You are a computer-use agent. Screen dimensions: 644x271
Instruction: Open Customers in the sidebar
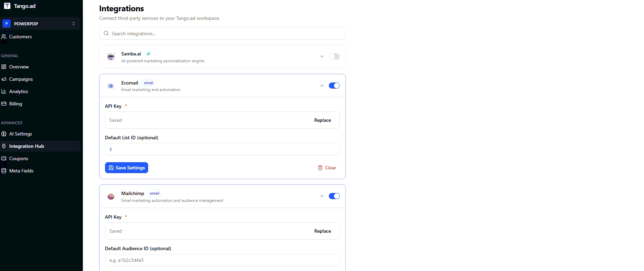pos(40,37)
